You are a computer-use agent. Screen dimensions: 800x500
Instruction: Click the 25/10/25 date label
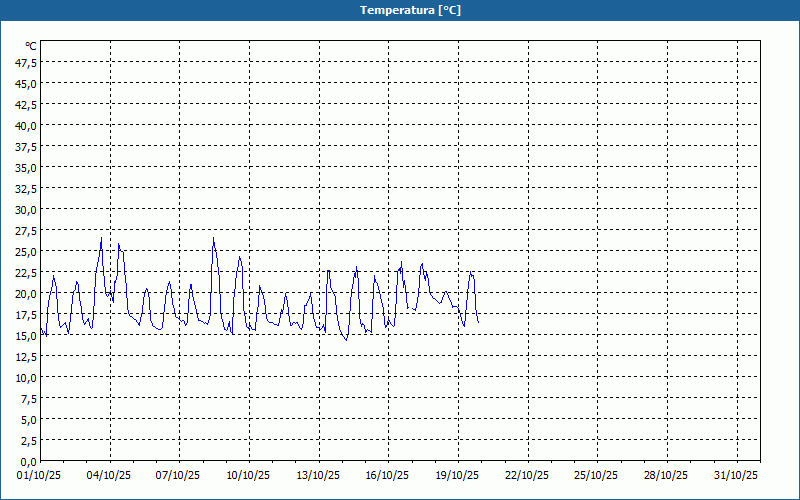597,475
